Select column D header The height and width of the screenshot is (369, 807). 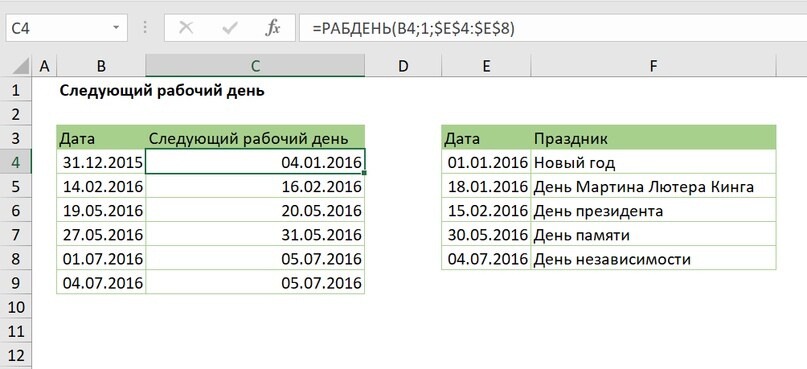pyautogui.click(x=403, y=66)
